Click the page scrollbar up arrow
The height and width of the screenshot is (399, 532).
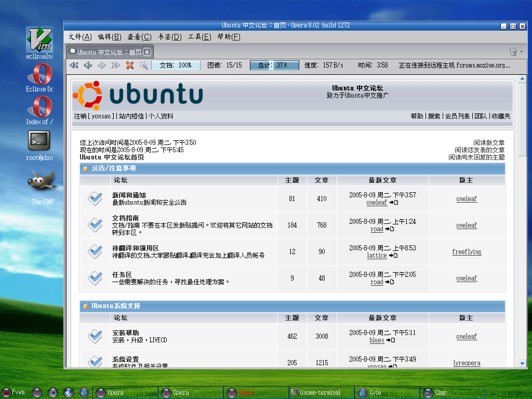click(522, 79)
